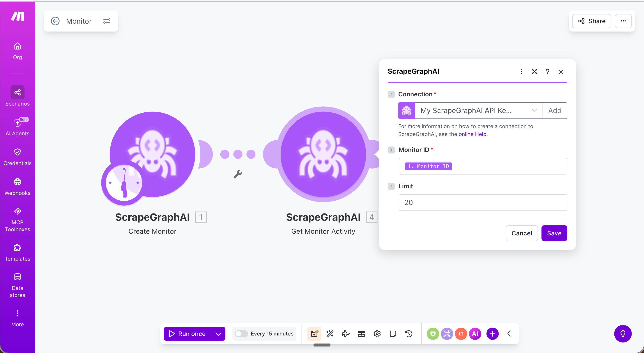Click the plus button in toolbar favorites
The height and width of the screenshot is (353, 644).
[492, 334]
